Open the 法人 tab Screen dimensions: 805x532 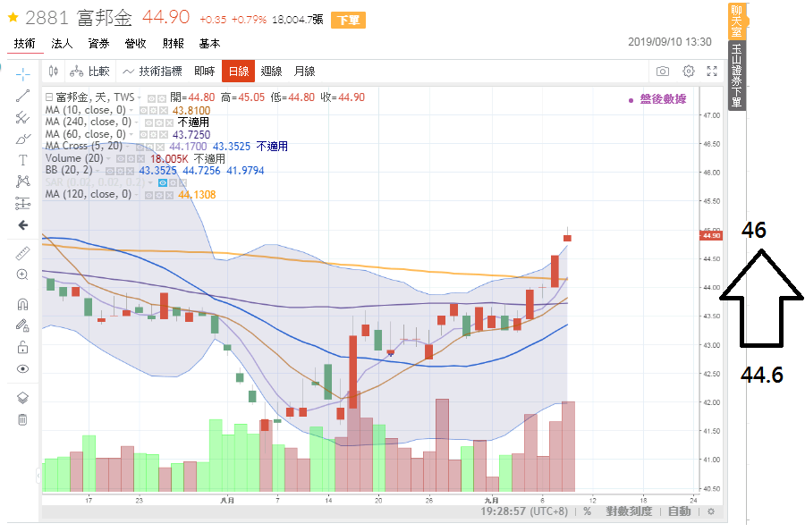[62, 43]
